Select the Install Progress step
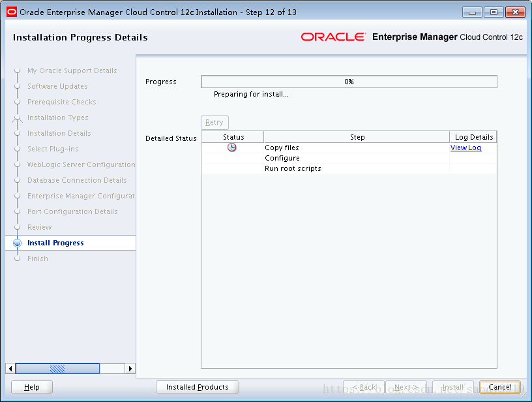 point(55,243)
